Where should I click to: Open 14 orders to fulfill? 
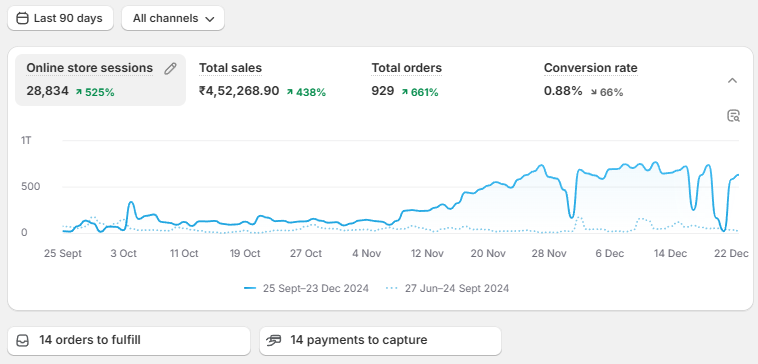tap(129, 341)
